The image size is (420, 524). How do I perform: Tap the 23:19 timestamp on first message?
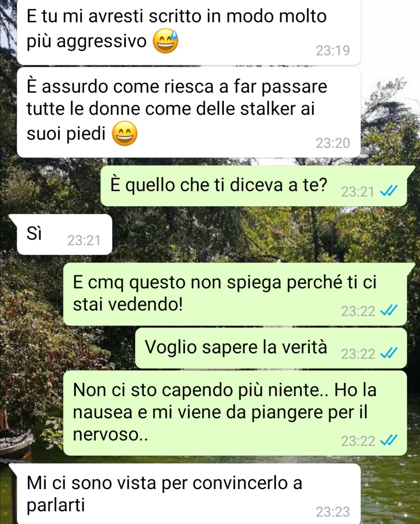click(333, 51)
